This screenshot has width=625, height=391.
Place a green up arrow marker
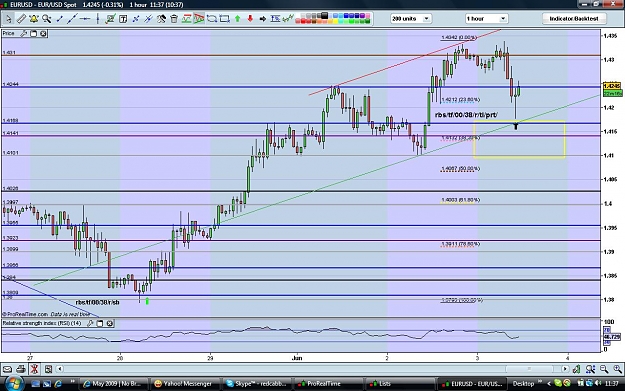click(x=238, y=19)
